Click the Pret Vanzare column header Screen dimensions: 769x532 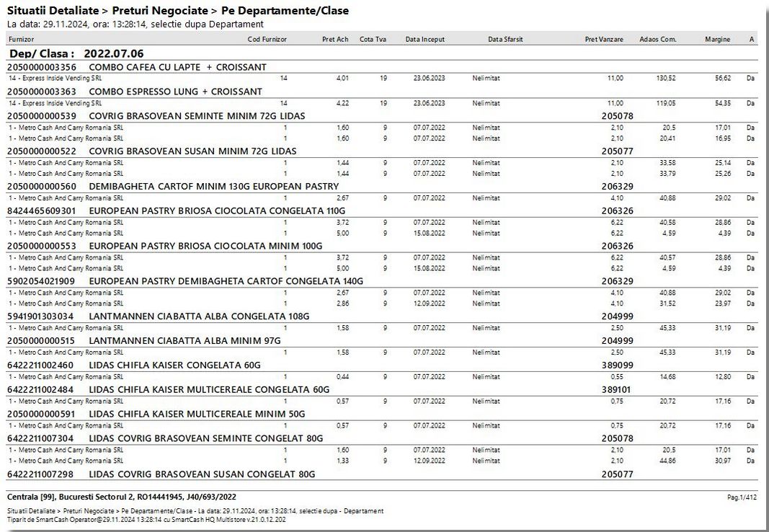pyautogui.click(x=604, y=39)
